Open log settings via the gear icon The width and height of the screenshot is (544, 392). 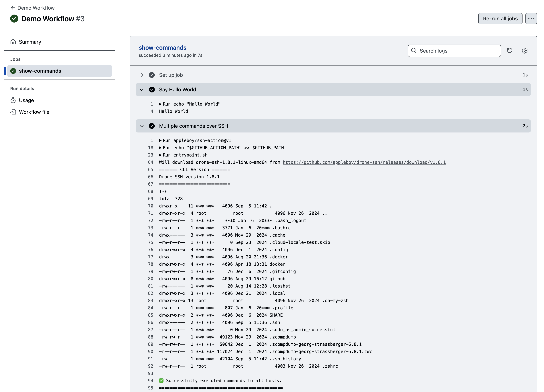[525, 51]
